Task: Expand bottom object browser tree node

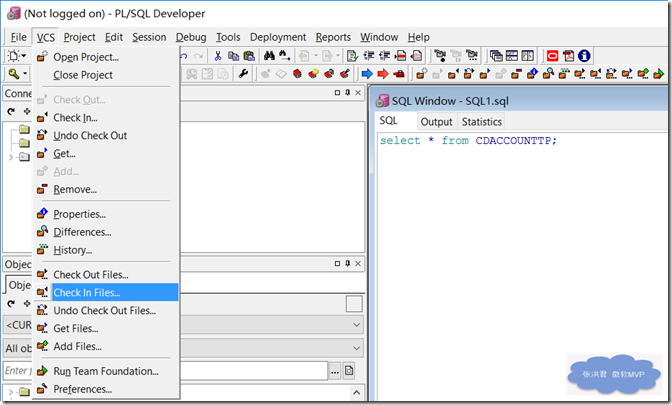Action: [x=11, y=392]
